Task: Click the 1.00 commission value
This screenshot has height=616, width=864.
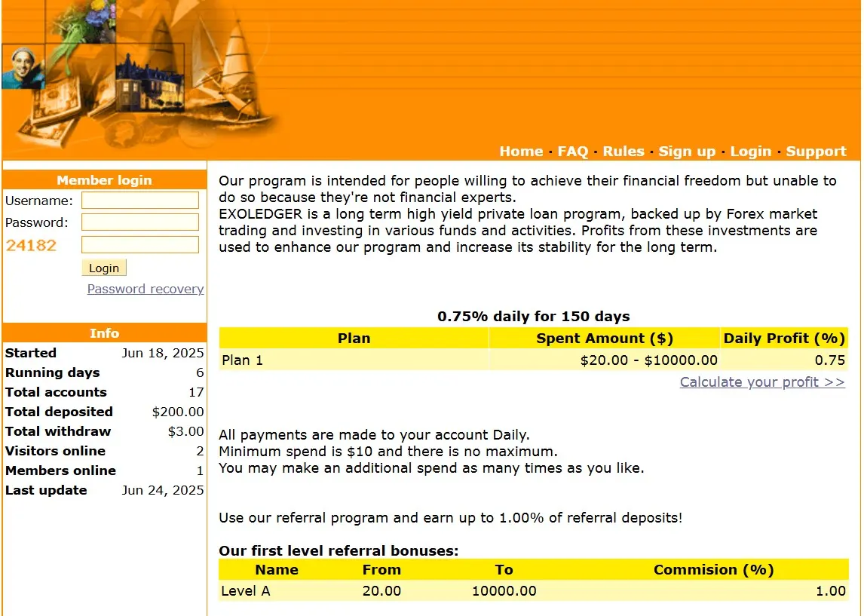Action: click(830, 591)
